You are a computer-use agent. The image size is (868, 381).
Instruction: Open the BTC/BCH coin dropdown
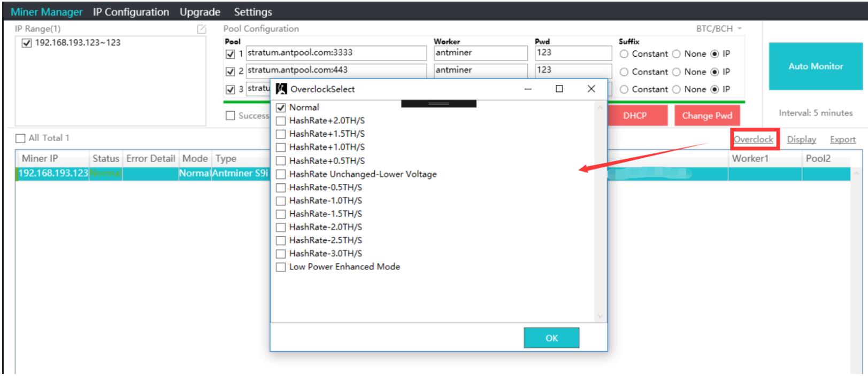tap(719, 29)
